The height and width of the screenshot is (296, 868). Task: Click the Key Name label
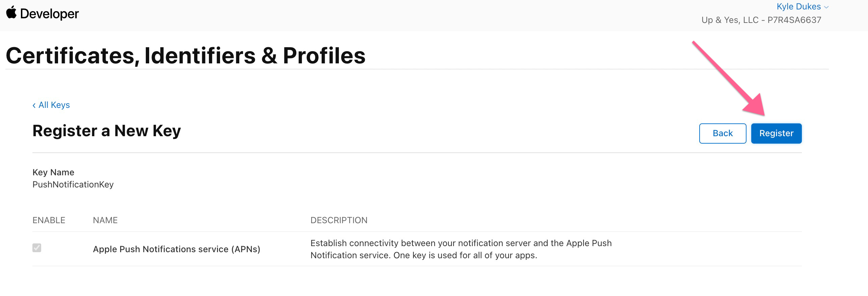click(x=53, y=172)
